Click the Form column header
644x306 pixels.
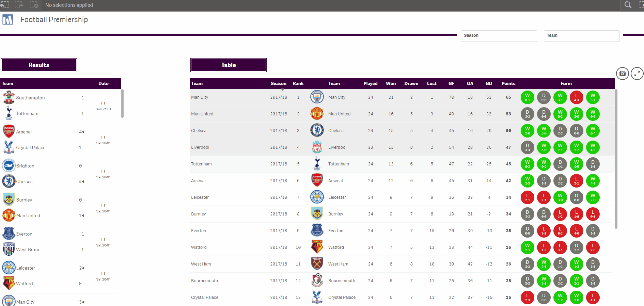[x=566, y=83]
